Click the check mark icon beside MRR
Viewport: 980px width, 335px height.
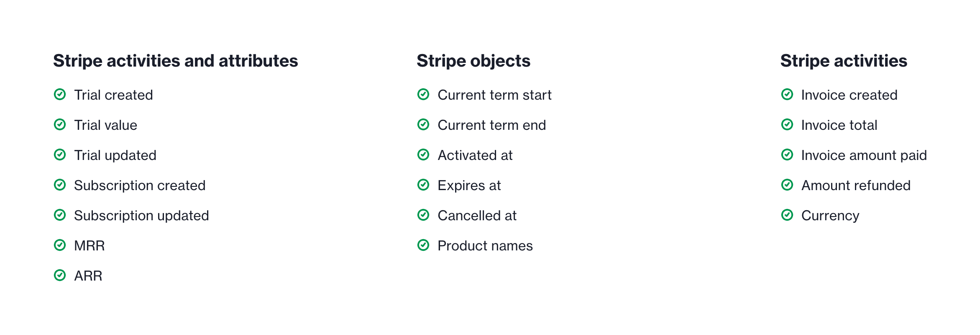pos(60,245)
